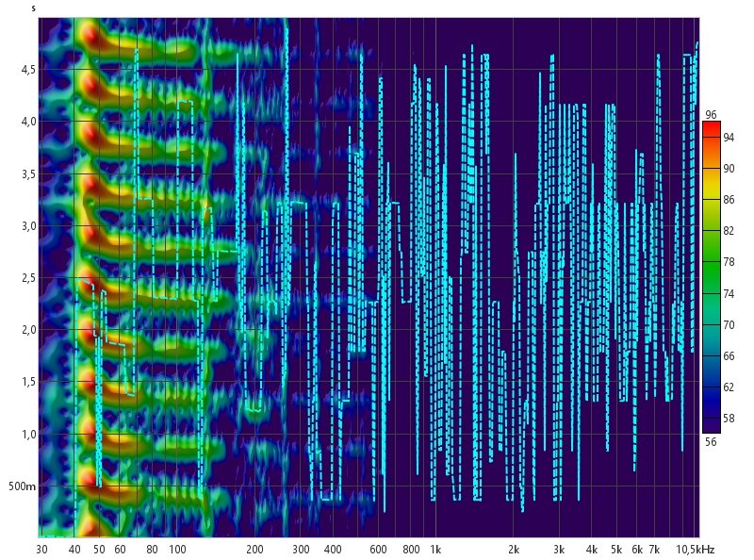Click the '4,0' time axis label
The image size is (754, 560).
coord(28,122)
